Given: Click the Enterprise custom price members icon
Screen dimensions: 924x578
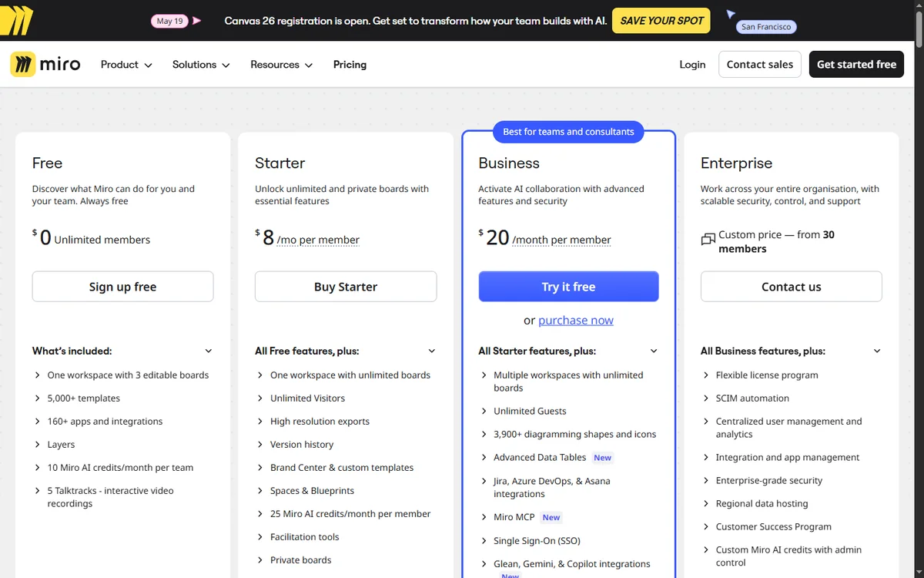Looking at the screenshot, I should [x=708, y=240].
